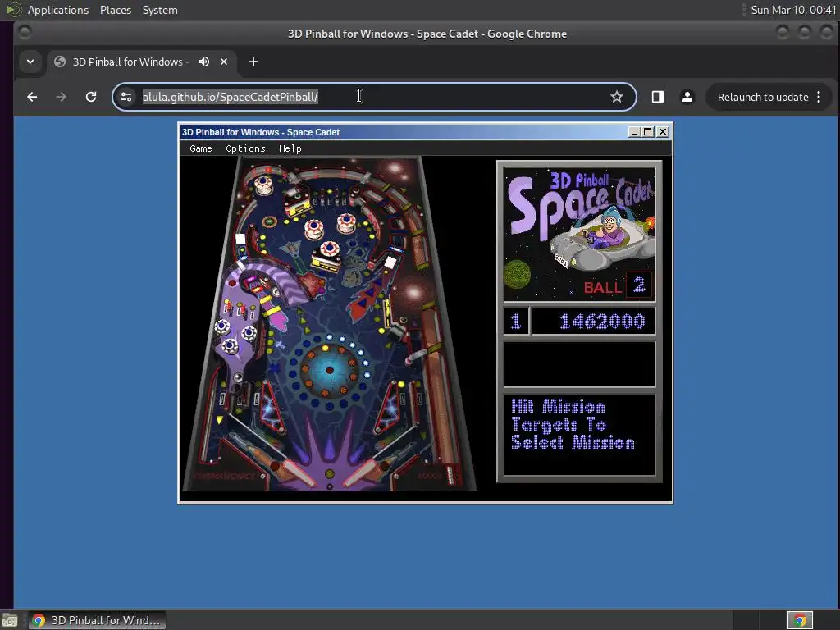Mute the tab audio speaker icon
Viewport: 840px width, 630px height.
click(x=204, y=62)
